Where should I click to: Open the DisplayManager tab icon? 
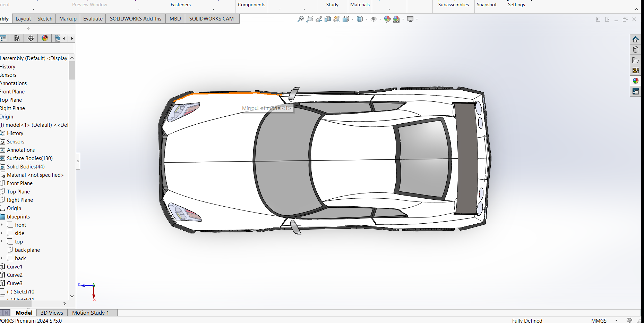45,38
